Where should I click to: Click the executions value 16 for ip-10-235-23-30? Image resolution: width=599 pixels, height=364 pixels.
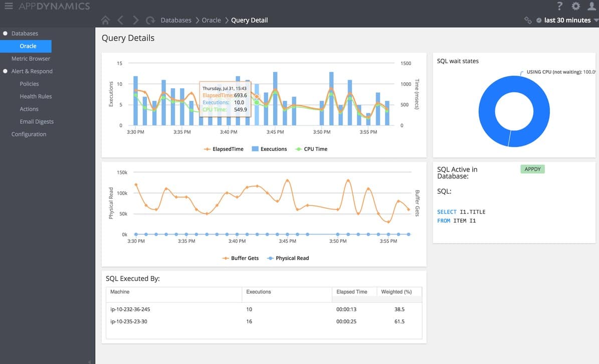[249, 321]
